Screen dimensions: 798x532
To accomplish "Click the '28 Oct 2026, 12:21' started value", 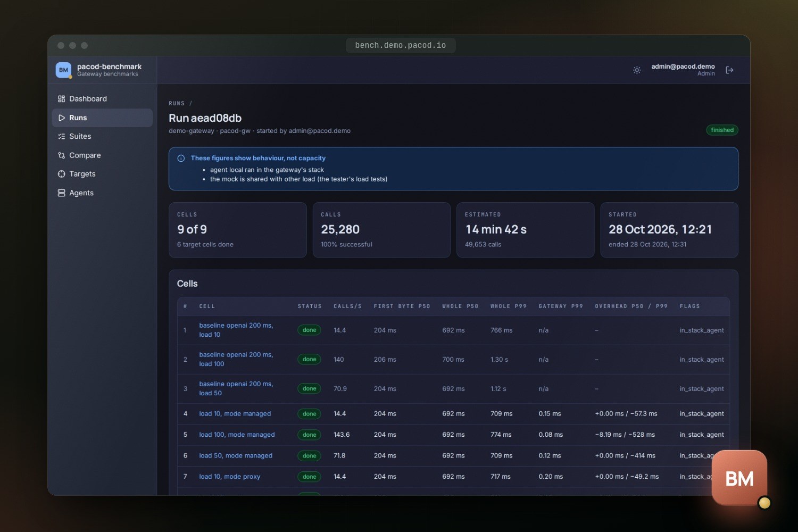I will coord(660,229).
